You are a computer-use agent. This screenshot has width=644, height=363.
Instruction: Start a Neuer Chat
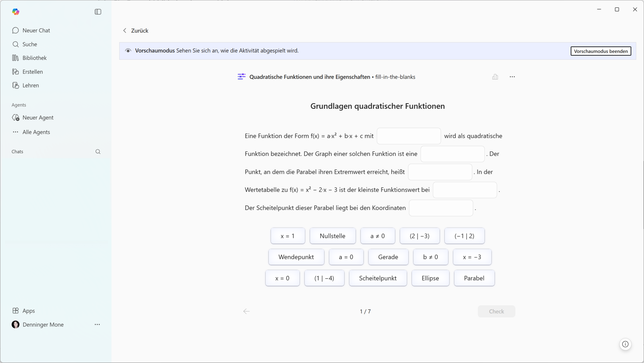36,30
